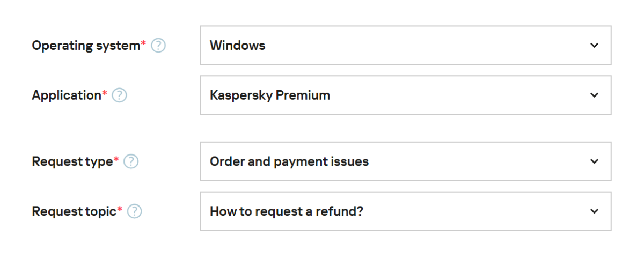This screenshot has width=644, height=265.
Task: Click the chevron arrow in the Windows dropdown
Action: (x=594, y=46)
